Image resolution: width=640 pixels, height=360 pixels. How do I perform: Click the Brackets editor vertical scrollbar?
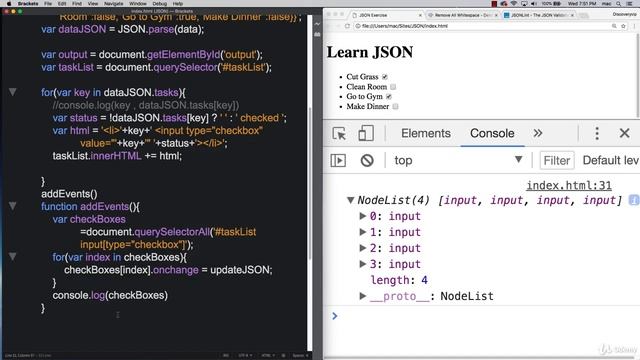point(310,183)
